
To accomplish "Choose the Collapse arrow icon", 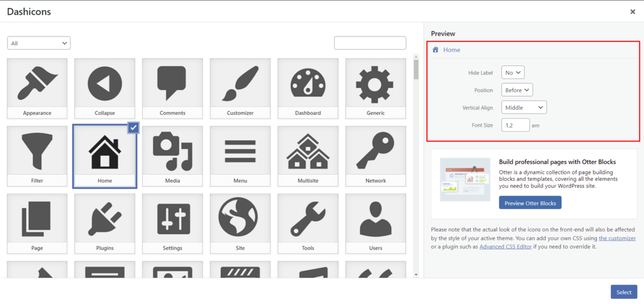I will [x=105, y=88].
